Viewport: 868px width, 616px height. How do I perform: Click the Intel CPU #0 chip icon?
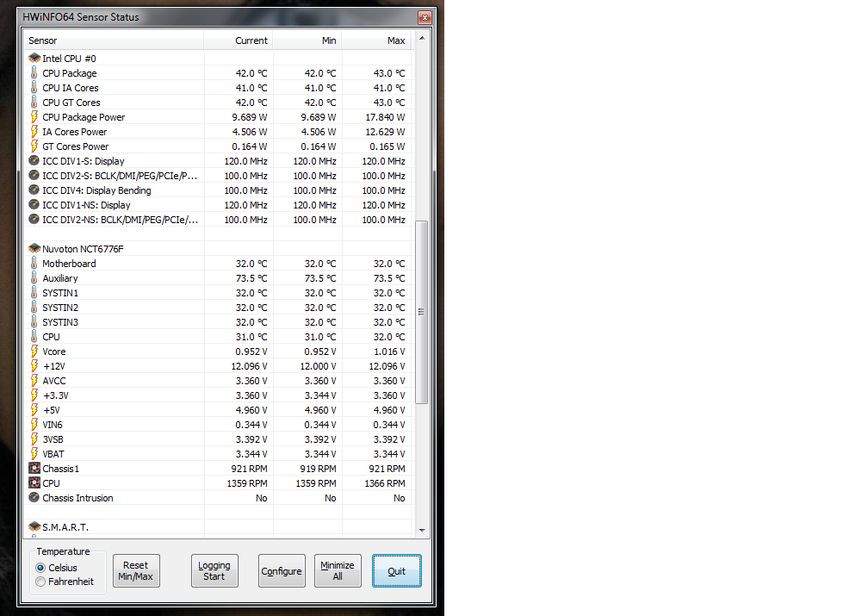click(34, 59)
